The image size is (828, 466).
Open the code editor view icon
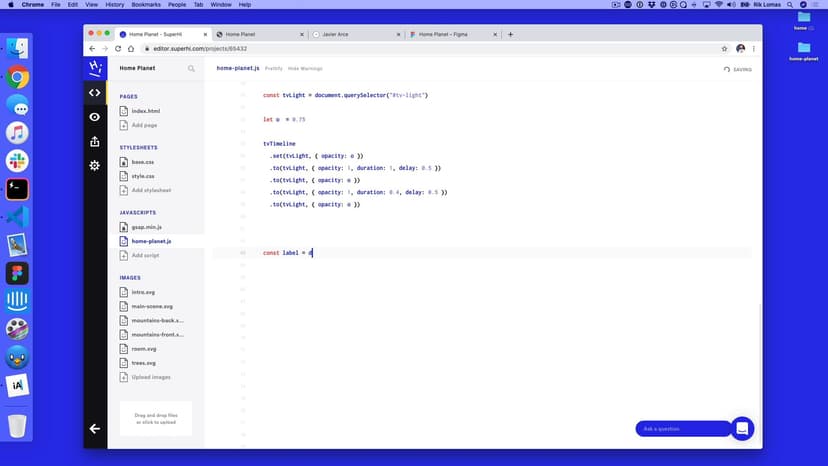(94, 93)
